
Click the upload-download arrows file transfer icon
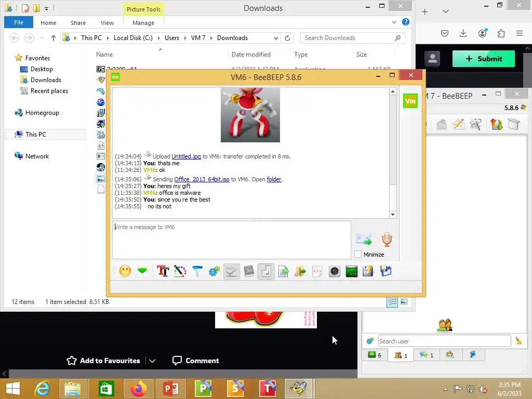496,124
